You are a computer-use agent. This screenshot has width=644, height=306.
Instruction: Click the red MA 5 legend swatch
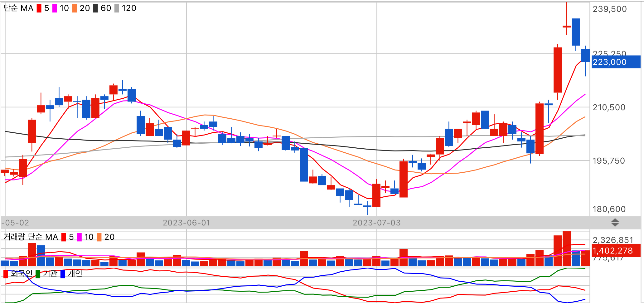tap(39, 8)
